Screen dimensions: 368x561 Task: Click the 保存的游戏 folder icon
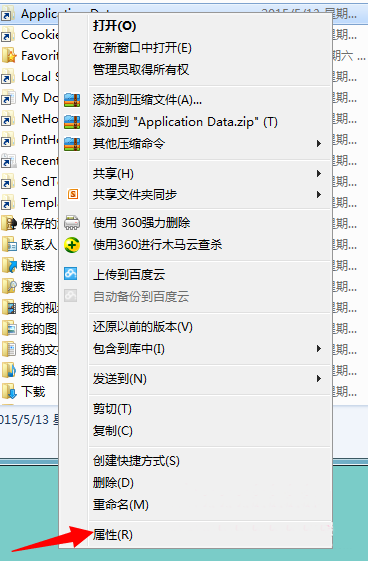[9, 224]
